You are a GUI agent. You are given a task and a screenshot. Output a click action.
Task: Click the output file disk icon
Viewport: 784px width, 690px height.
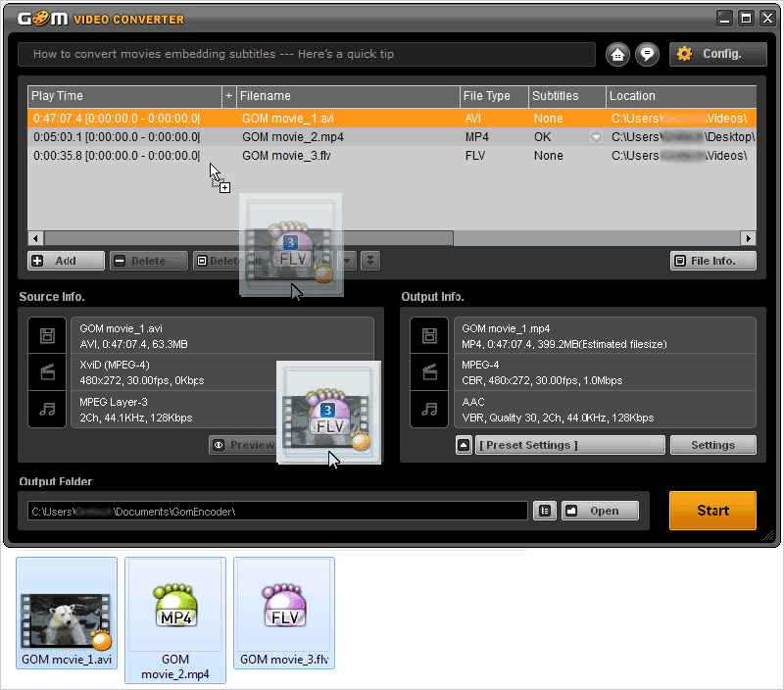[428, 336]
